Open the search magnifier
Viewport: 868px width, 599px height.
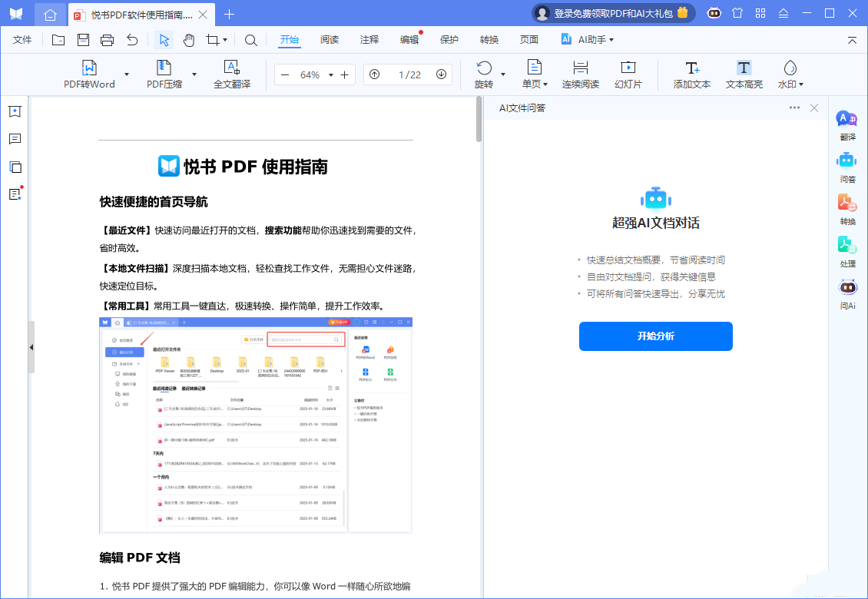(x=250, y=40)
